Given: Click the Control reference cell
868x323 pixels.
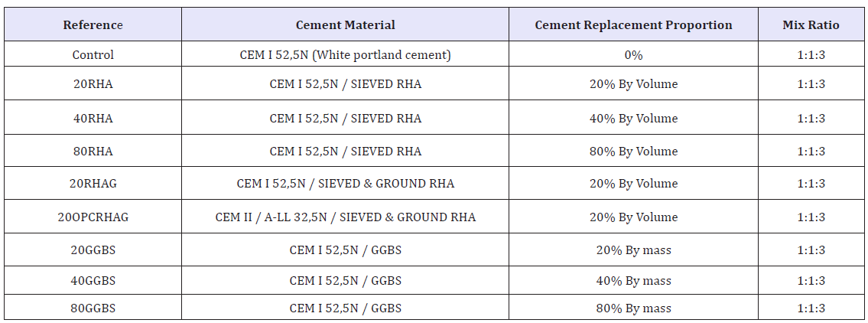Looking at the screenshot, I should pos(93,55).
